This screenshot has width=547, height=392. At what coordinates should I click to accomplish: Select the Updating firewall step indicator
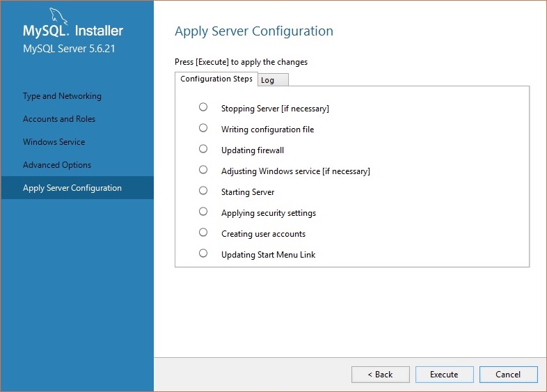[x=203, y=149]
